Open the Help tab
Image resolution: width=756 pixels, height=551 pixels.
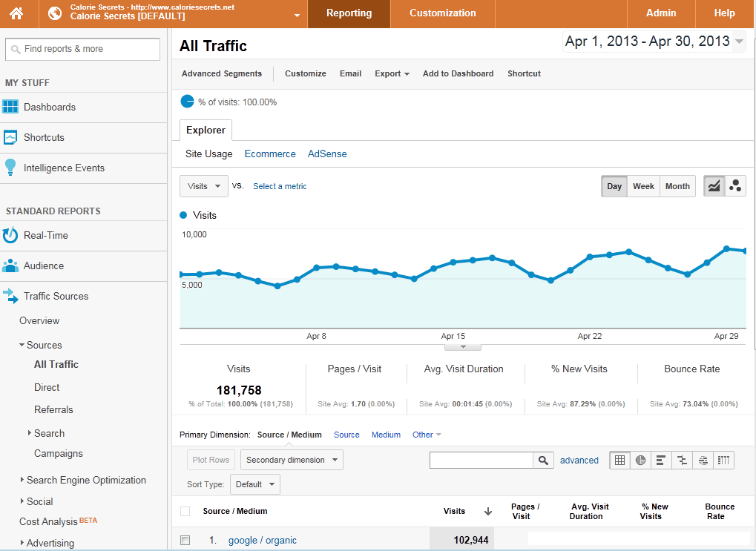725,13
